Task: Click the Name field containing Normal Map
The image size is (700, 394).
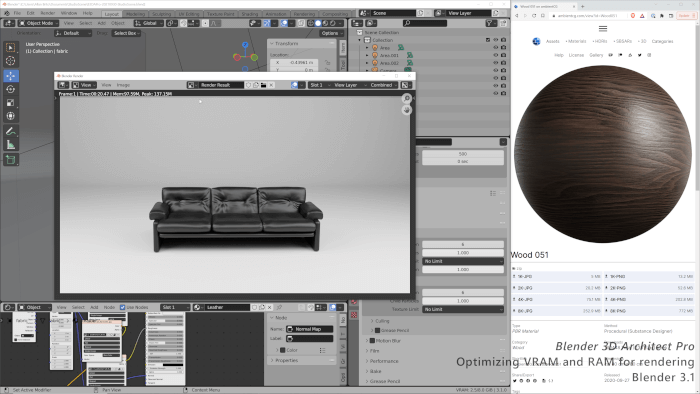Action: click(x=309, y=329)
